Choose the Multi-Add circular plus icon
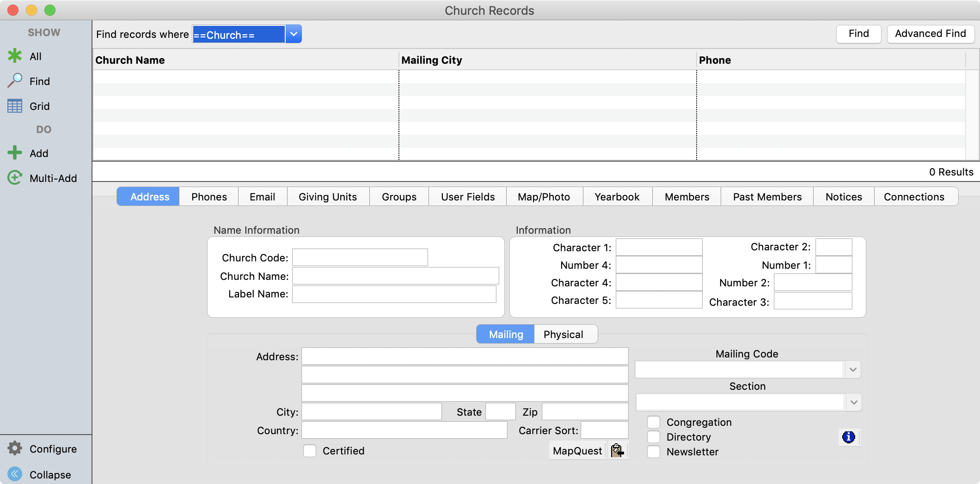The image size is (980, 484). click(15, 178)
